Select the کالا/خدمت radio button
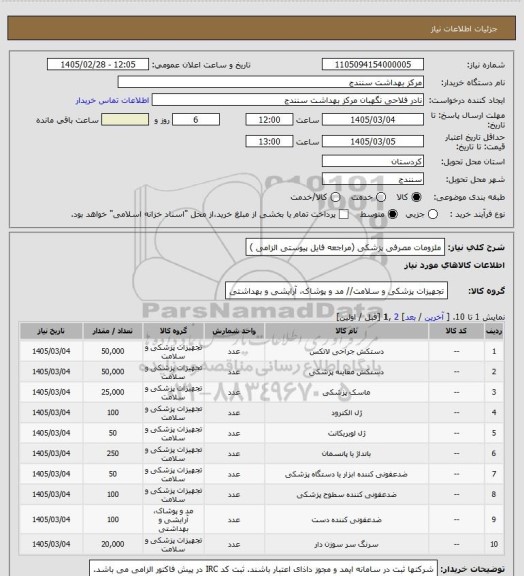The width and height of the screenshot is (524, 576). 335,197
